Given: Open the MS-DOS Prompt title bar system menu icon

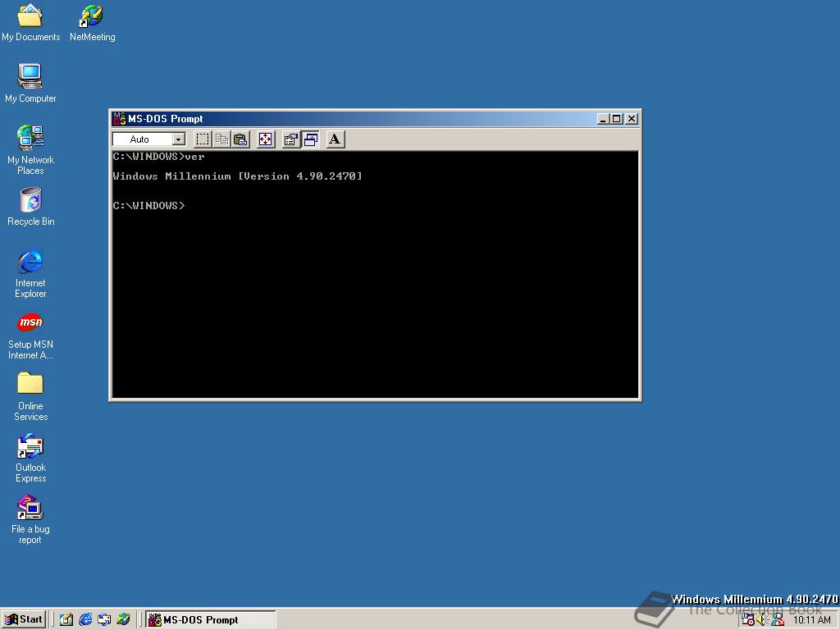Looking at the screenshot, I should [x=119, y=118].
